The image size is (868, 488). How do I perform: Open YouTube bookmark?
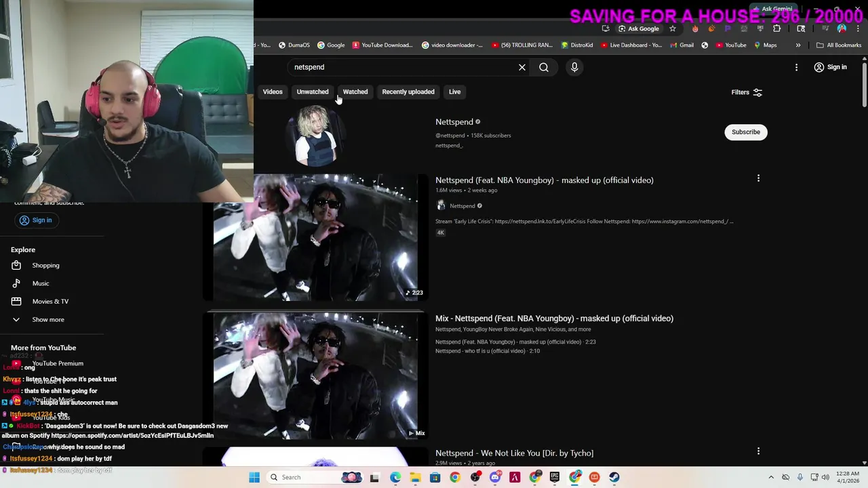(x=730, y=45)
